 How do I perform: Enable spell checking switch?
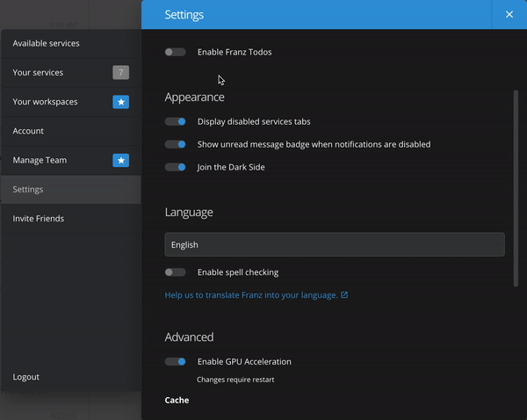point(175,272)
